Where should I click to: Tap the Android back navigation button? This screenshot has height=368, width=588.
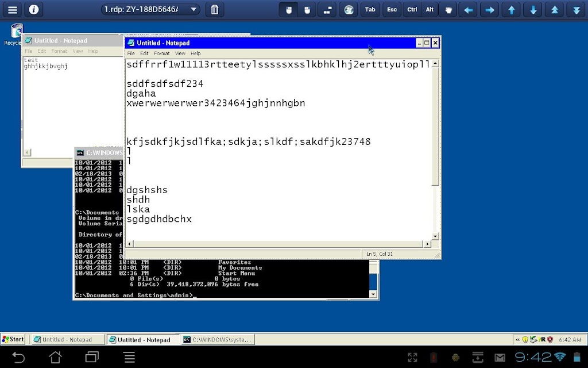coord(18,356)
